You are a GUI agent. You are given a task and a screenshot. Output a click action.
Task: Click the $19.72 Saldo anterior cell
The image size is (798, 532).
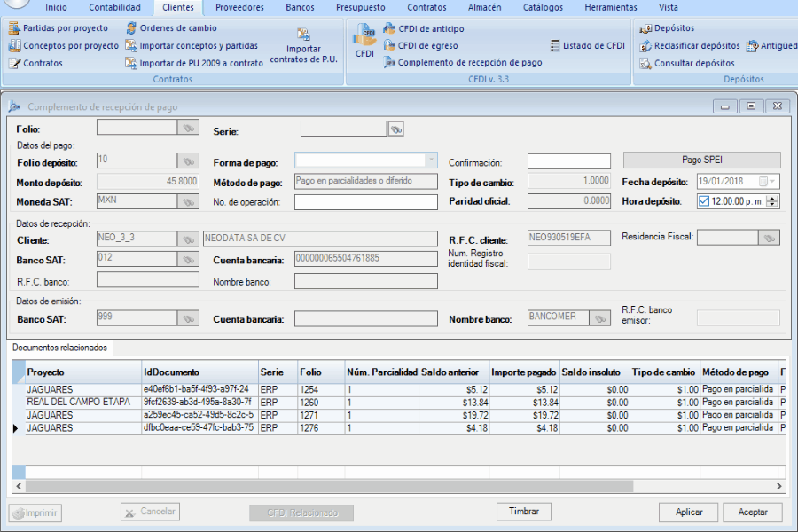(454, 416)
